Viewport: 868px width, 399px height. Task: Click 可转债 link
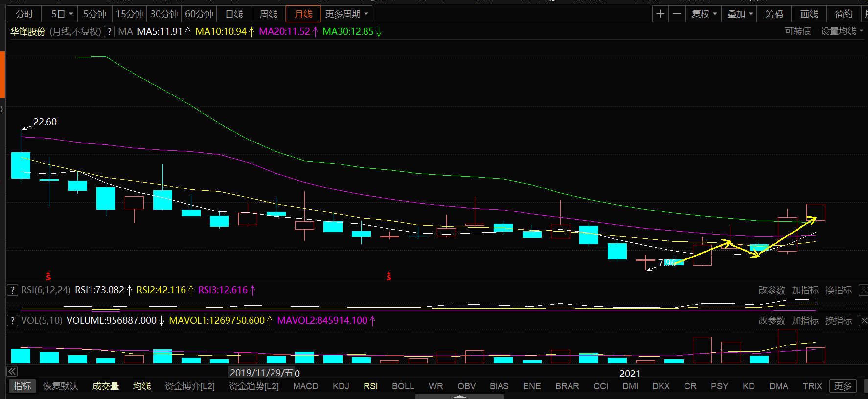click(798, 31)
